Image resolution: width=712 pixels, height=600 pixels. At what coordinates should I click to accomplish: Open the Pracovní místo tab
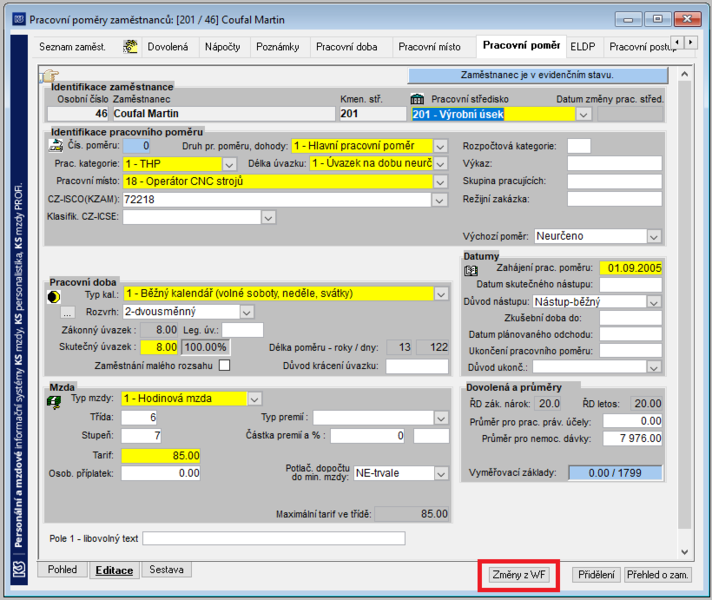(x=429, y=47)
